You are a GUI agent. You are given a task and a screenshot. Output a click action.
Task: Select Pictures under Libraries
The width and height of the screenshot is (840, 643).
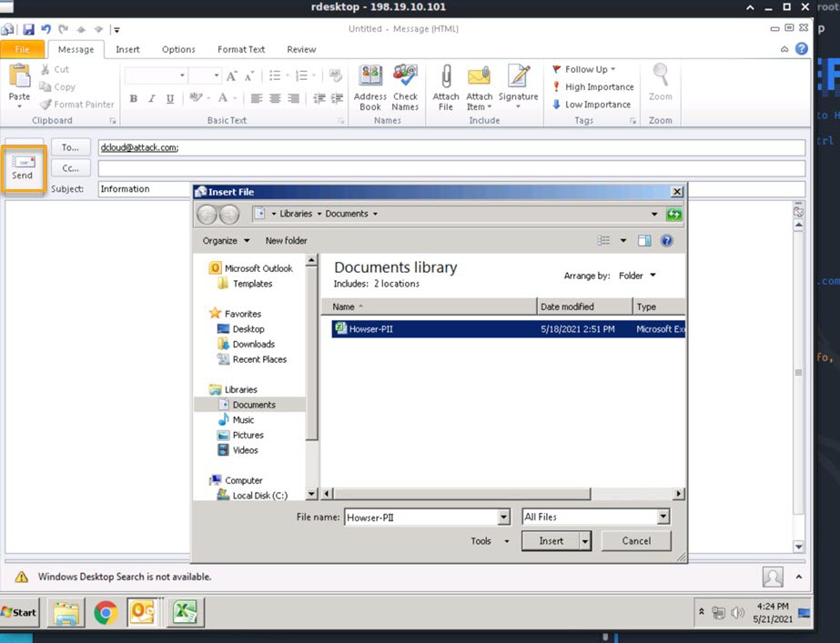pos(241,435)
